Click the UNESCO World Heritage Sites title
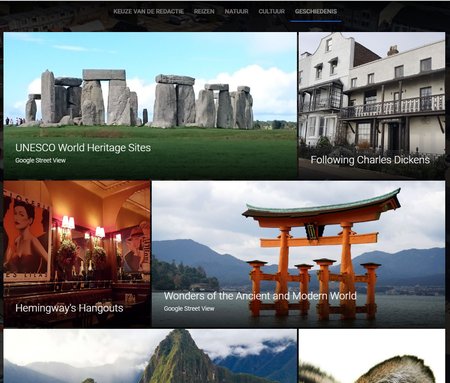 click(x=83, y=148)
